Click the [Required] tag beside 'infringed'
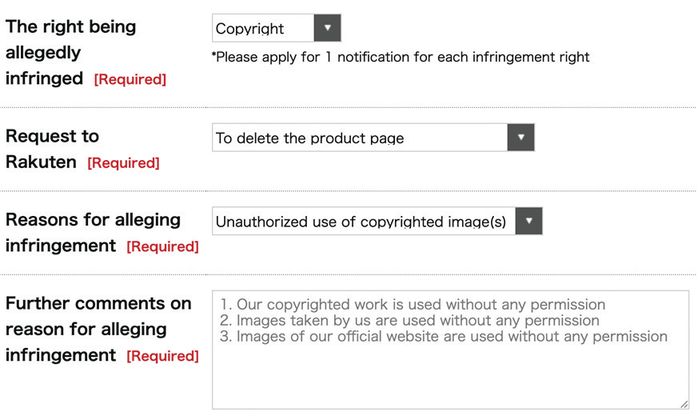The image size is (698, 416). pos(130,79)
